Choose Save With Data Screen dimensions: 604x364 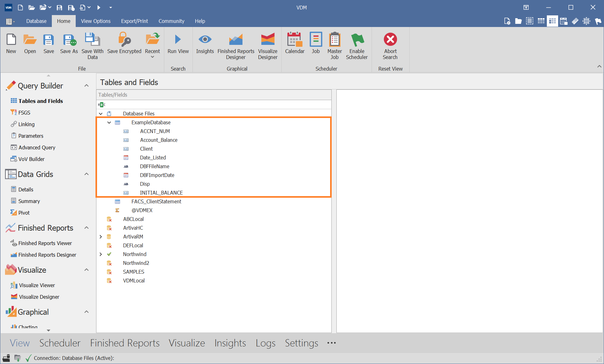[92, 46]
